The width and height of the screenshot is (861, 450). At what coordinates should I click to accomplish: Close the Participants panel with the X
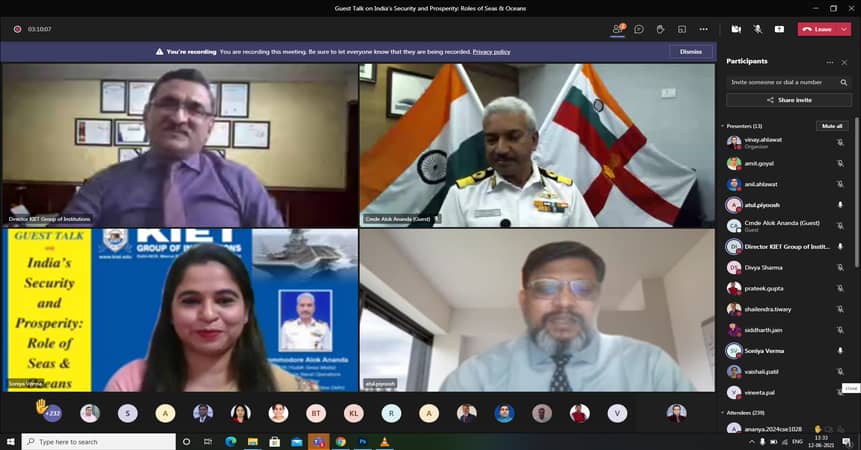[844, 62]
